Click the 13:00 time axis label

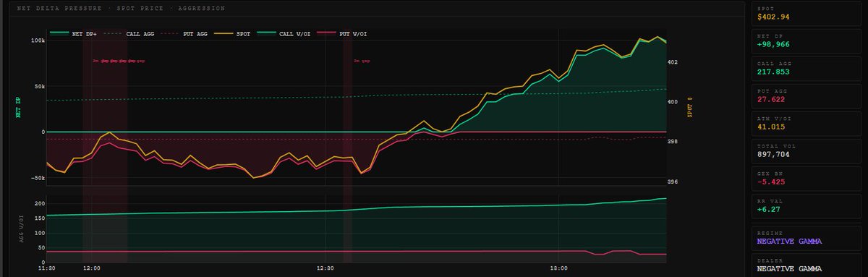tap(559, 268)
